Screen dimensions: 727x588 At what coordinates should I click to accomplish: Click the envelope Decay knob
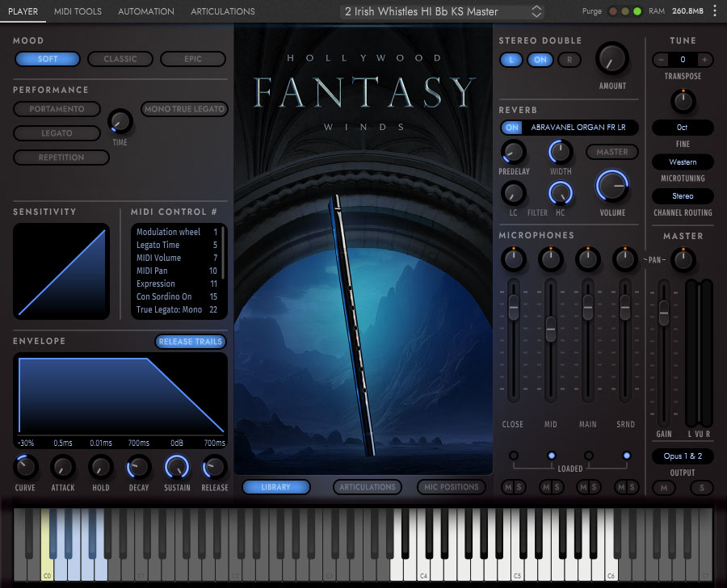139,467
